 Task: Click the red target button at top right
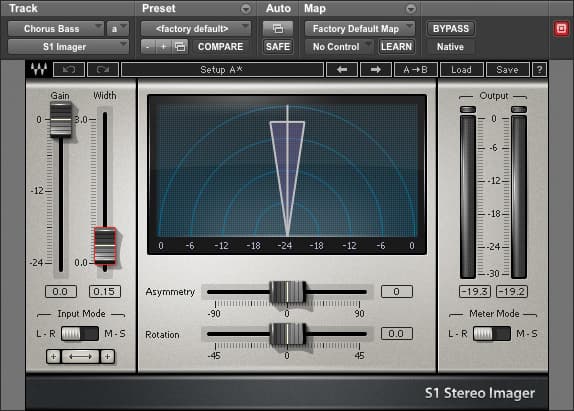coord(562,29)
